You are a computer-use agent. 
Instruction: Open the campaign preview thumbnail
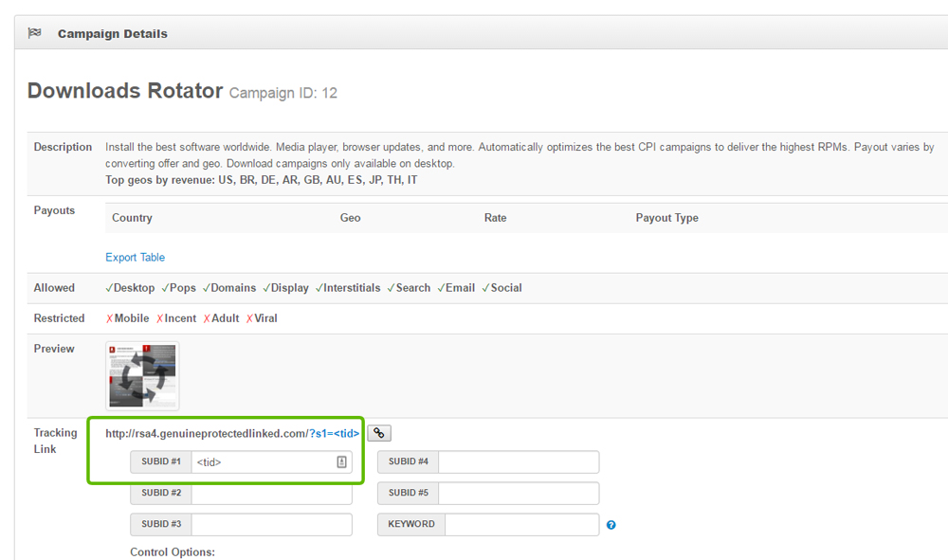click(x=142, y=375)
